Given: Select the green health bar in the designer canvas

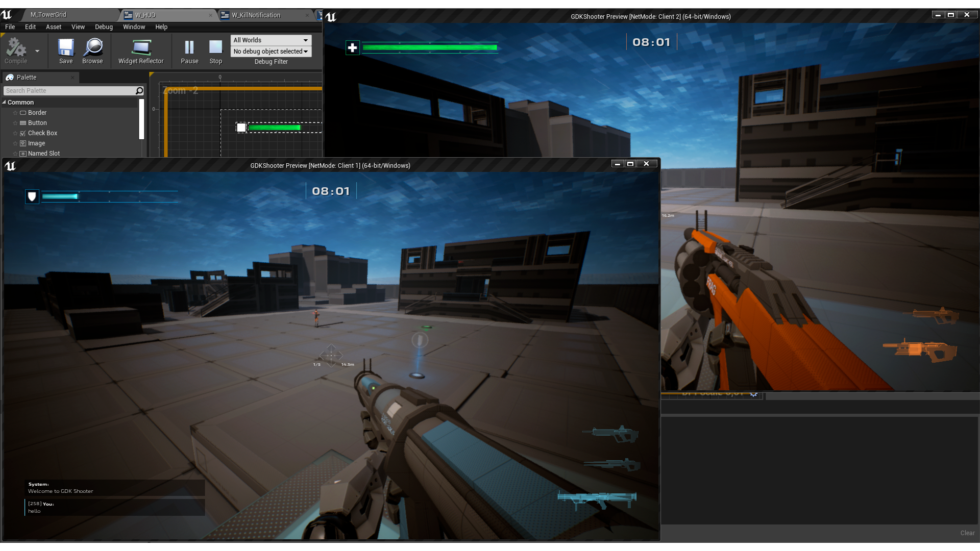Looking at the screenshot, I should coord(274,128).
